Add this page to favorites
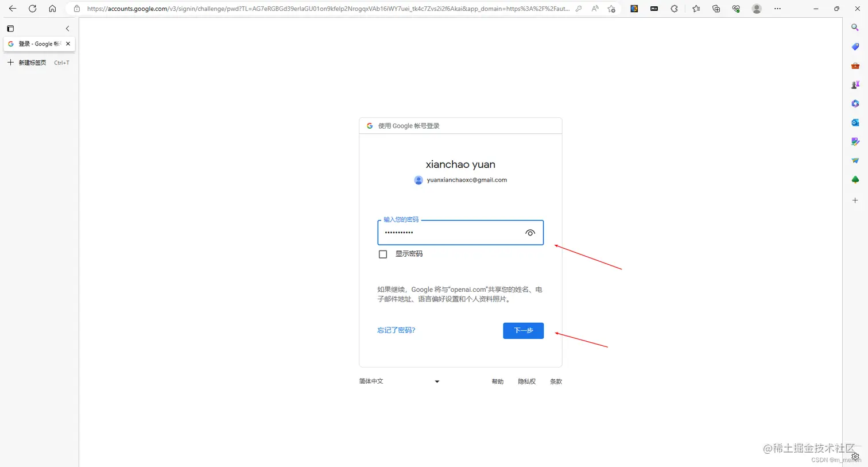 tap(611, 9)
